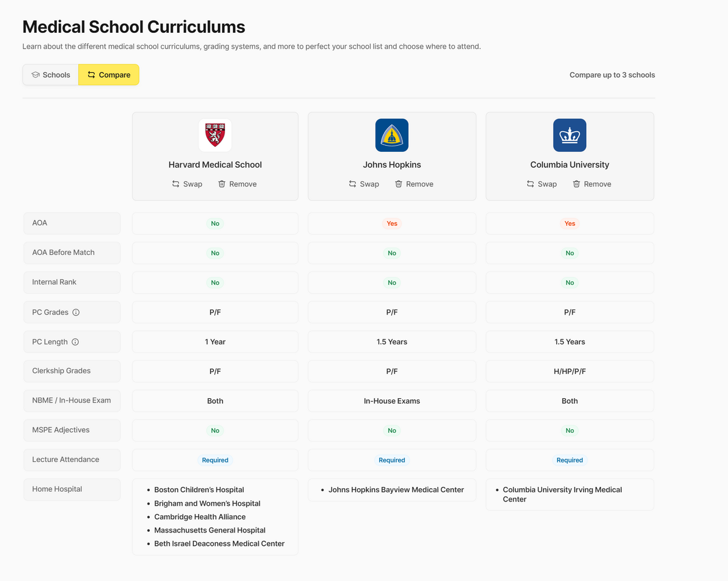The width and height of the screenshot is (728, 581).
Task: Click Johns Hopkins Bayview Medical Center entry
Action: (396, 490)
